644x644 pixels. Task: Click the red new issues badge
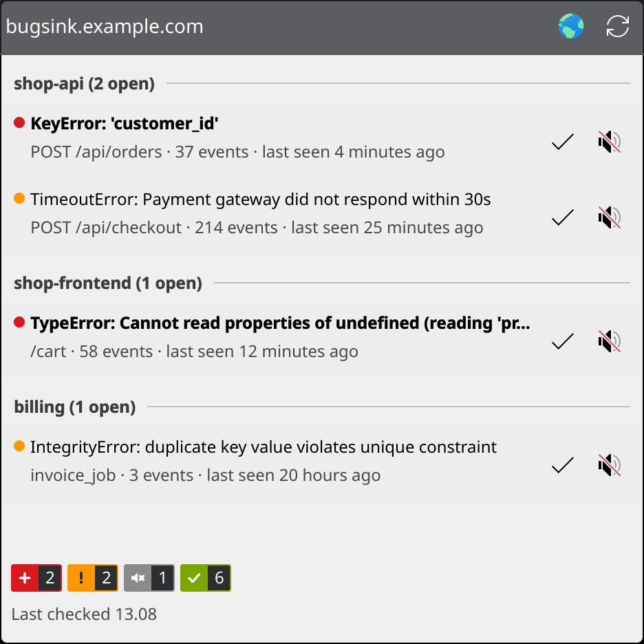click(x=36, y=578)
